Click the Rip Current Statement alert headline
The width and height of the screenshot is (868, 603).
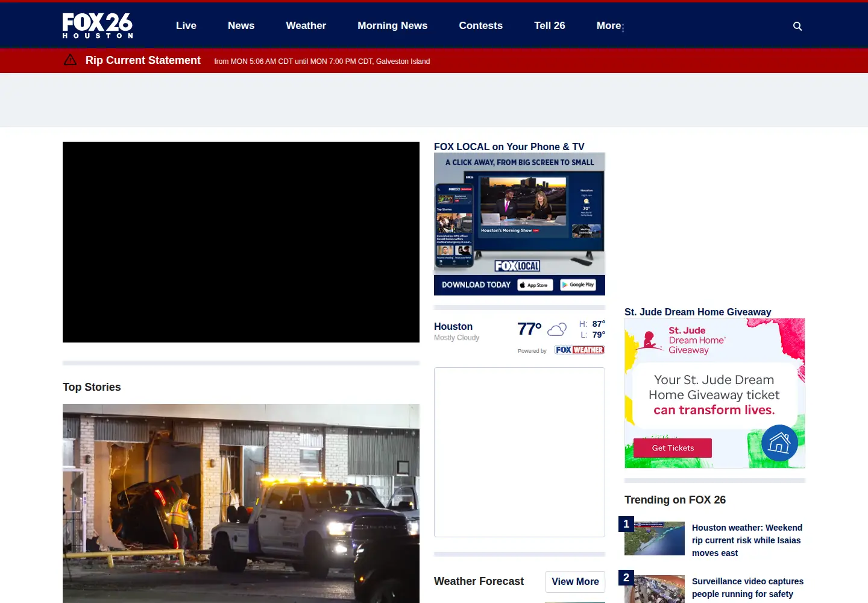(x=143, y=60)
